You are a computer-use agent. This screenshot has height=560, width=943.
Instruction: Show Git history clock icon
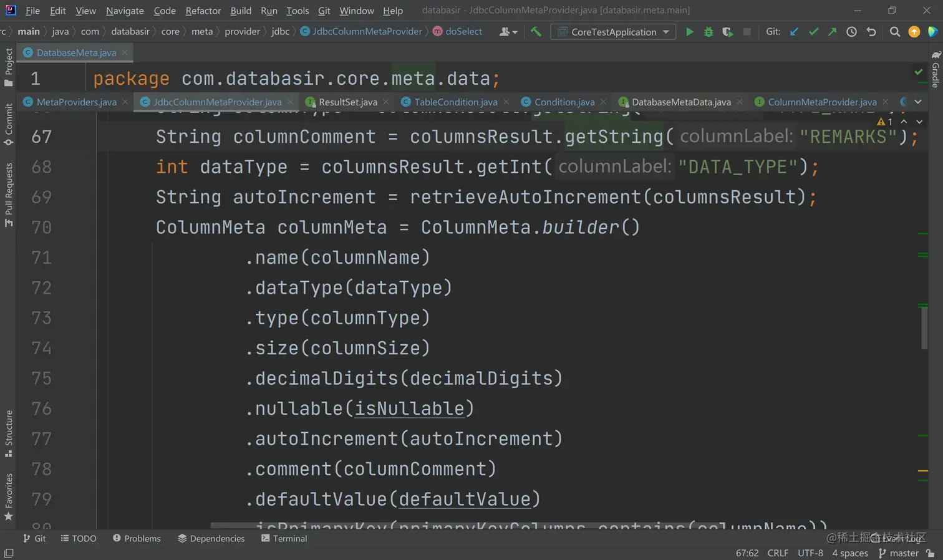(x=851, y=32)
